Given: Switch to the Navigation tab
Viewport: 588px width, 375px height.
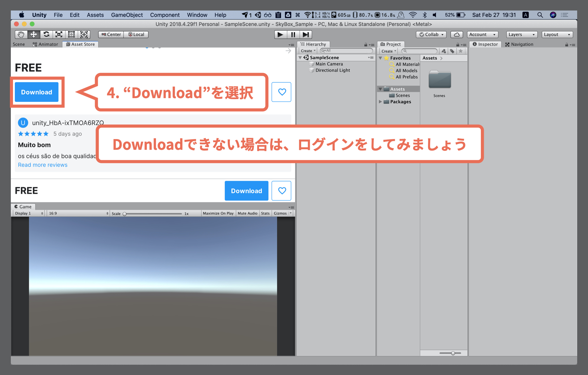Looking at the screenshot, I should click(519, 44).
